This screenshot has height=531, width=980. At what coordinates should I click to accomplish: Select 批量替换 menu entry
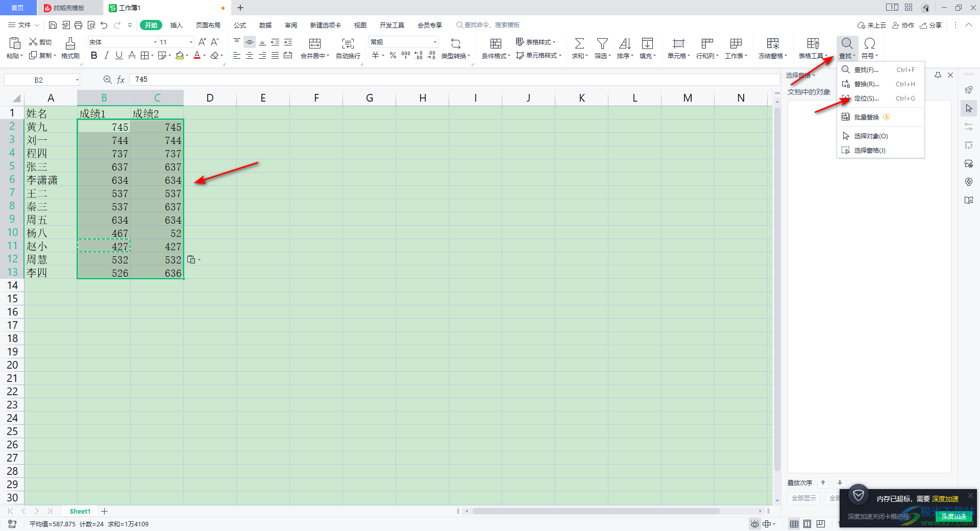click(880, 117)
